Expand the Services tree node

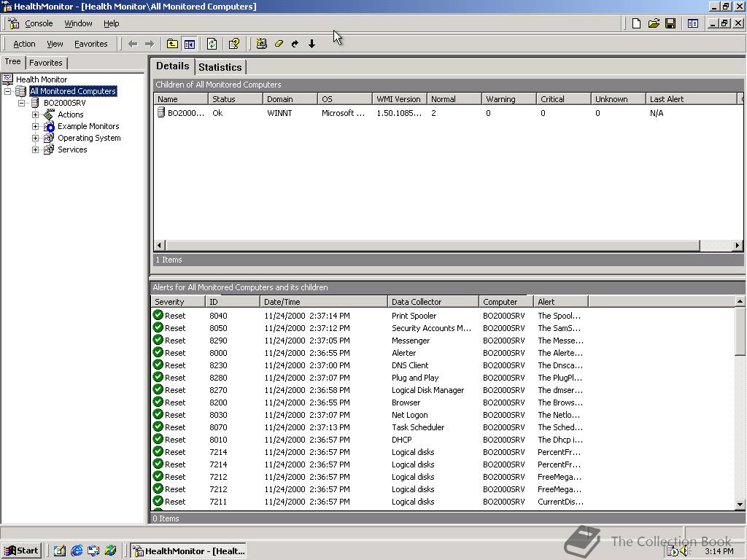[35, 149]
